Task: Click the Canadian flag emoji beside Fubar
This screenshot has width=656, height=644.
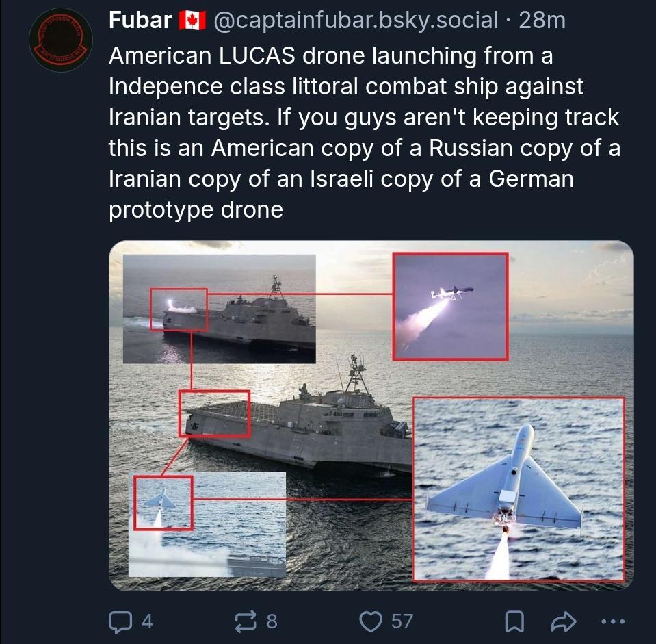Action: click(x=192, y=21)
